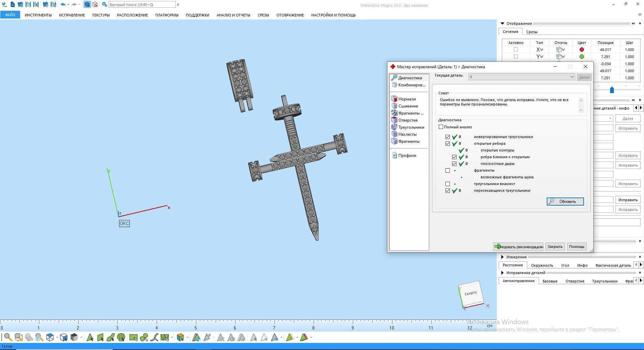Click the blue section position slider handle

pyautogui.click(x=612, y=90)
